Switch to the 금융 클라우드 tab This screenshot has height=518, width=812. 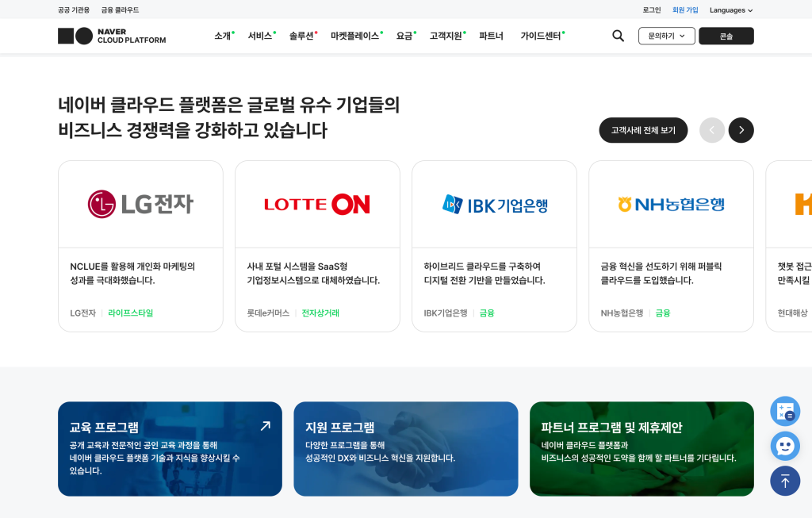120,10
